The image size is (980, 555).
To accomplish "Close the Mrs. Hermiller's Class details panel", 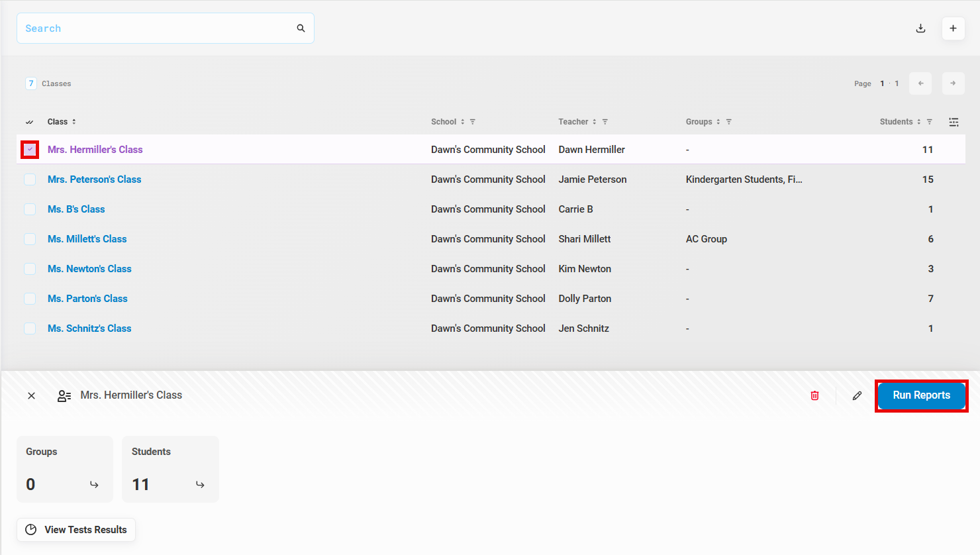I will [x=31, y=395].
